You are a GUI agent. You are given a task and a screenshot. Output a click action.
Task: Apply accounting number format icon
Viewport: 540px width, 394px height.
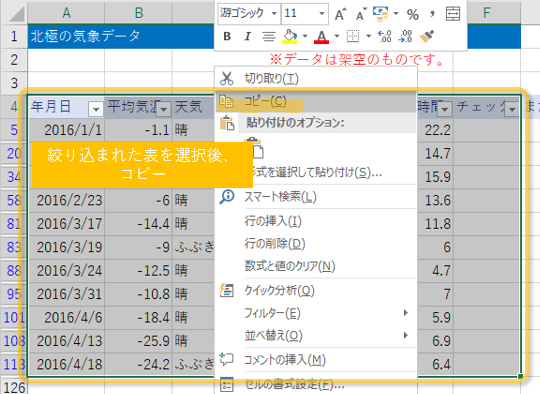pyautogui.click(x=381, y=13)
